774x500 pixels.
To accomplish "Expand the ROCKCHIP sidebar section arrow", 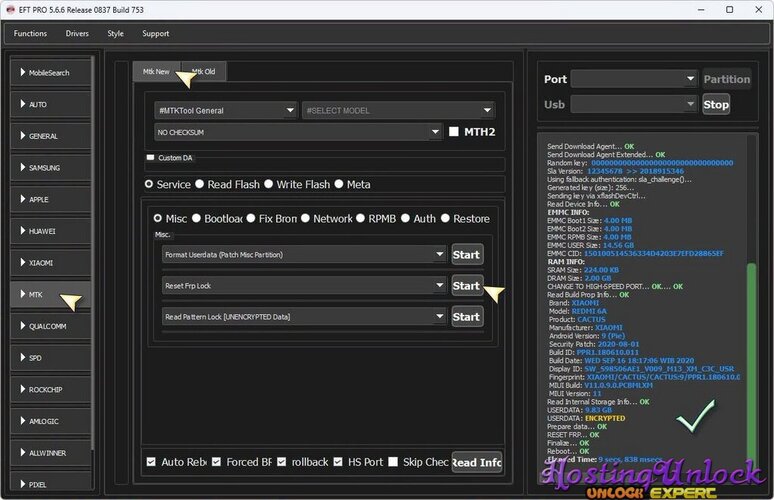I will coord(23,389).
